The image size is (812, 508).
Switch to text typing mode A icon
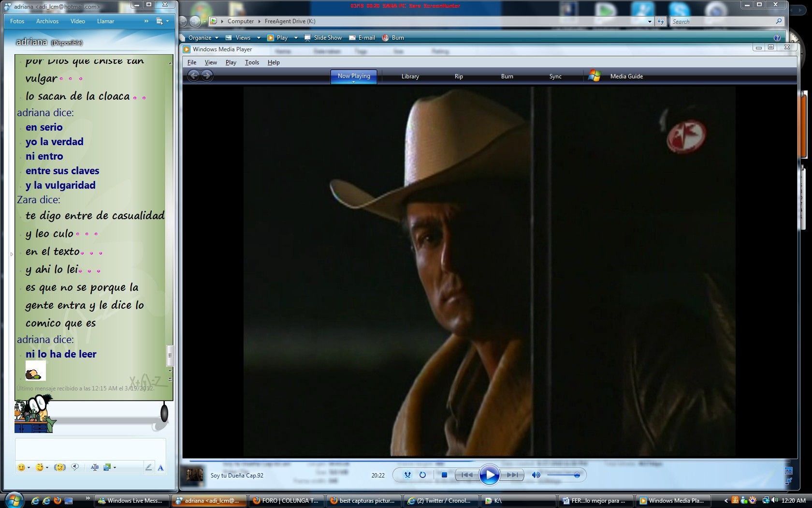160,467
